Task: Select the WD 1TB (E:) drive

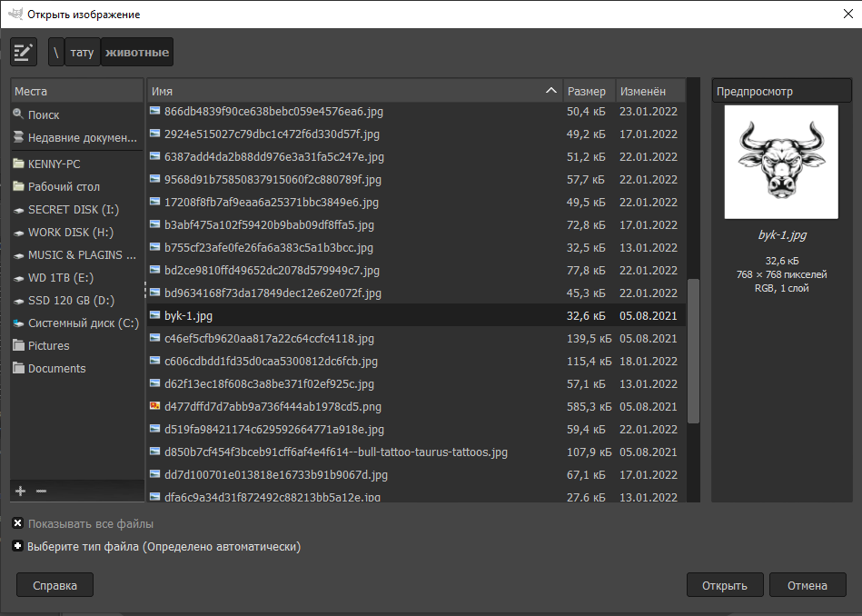Action: tap(77, 278)
